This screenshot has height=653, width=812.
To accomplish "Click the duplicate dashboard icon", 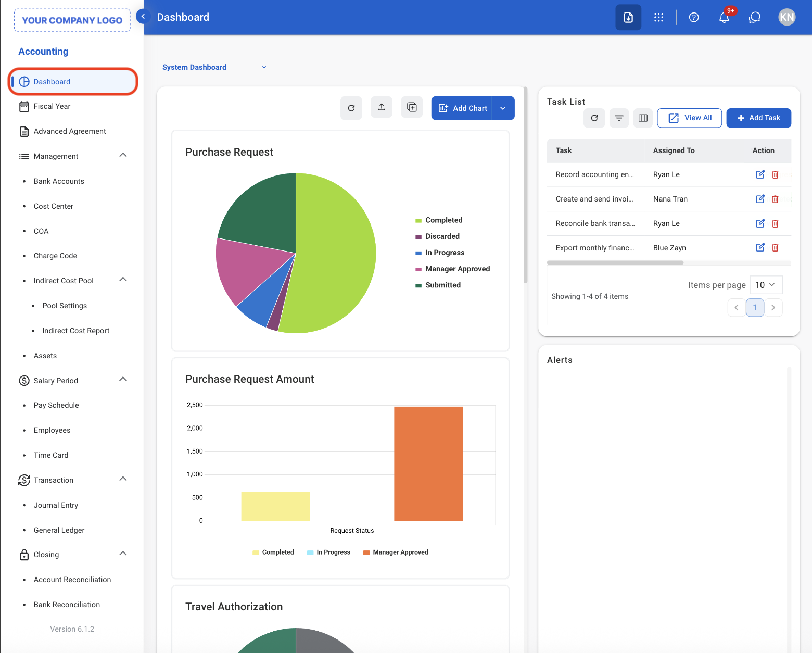I will point(412,107).
